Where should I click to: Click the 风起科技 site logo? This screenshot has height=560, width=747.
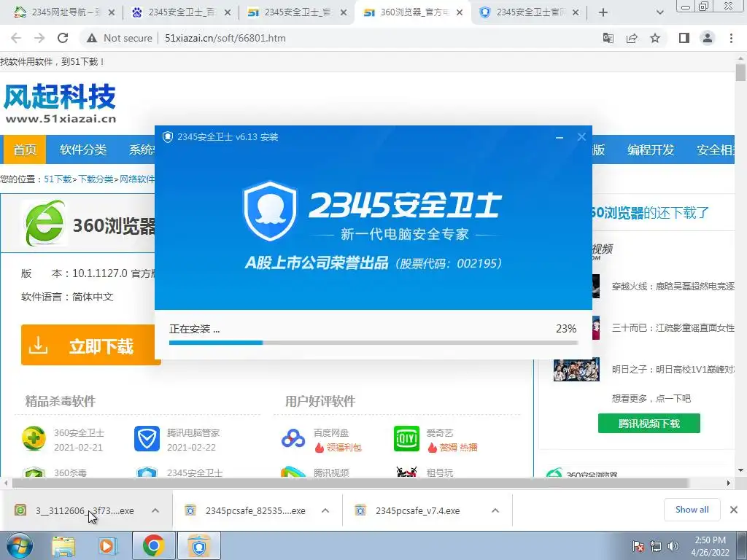click(x=60, y=104)
